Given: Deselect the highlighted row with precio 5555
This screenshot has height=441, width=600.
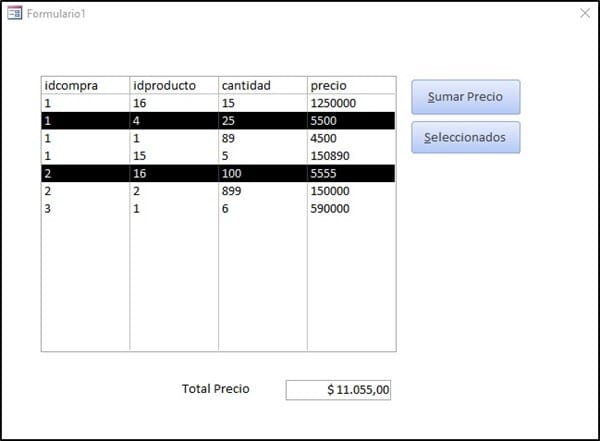Looking at the screenshot, I should (x=218, y=173).
